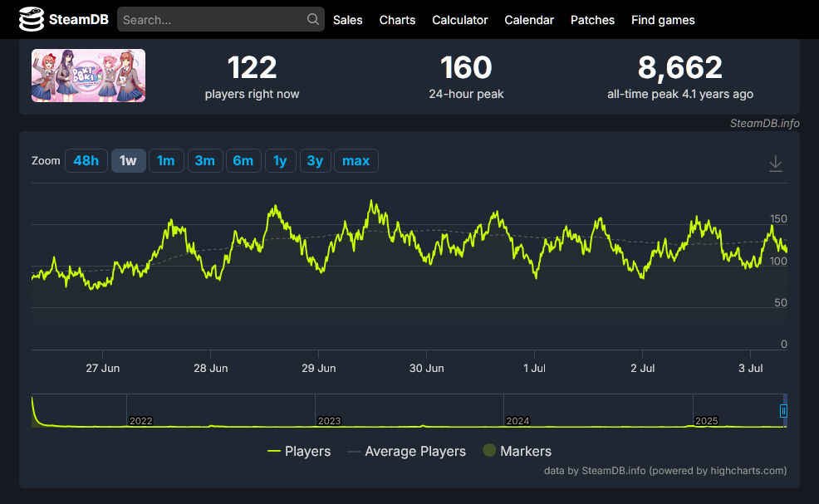Viewport: 819px width, 504px height.
Task: Click 'all-time peak 4.1 years ago' text
Action: click(680, 94)
